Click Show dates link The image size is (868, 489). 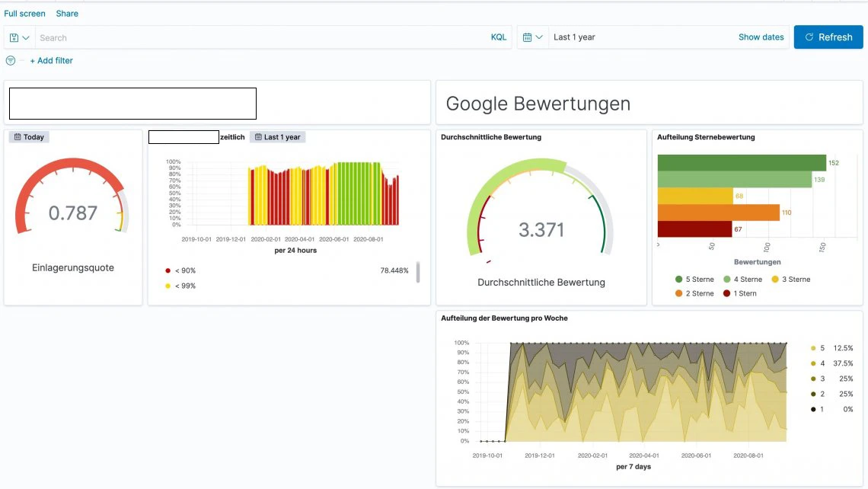pos(761,37)
